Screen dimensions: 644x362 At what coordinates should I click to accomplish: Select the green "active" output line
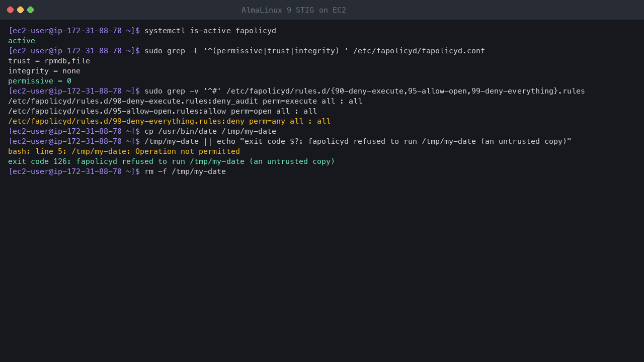pos(22,41)
